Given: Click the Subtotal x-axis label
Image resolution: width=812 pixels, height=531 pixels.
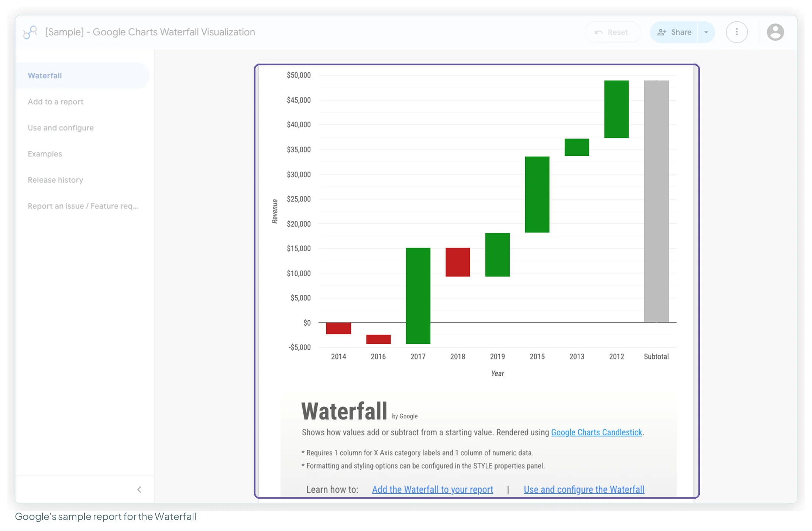Looking at the screenshot, I should (x=656, y=356).
